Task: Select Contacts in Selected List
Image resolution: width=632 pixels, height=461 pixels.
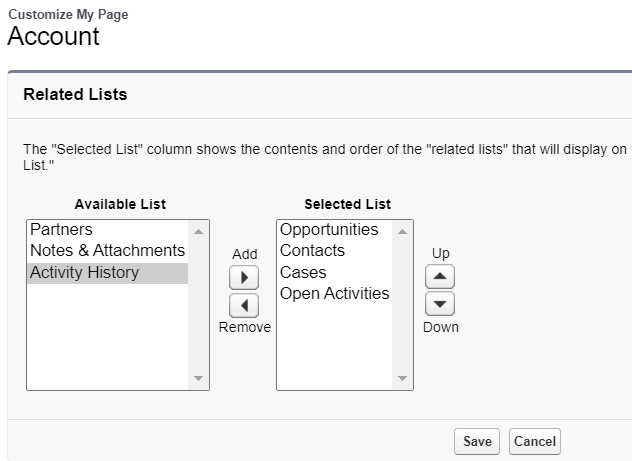Action: [335, 251]
